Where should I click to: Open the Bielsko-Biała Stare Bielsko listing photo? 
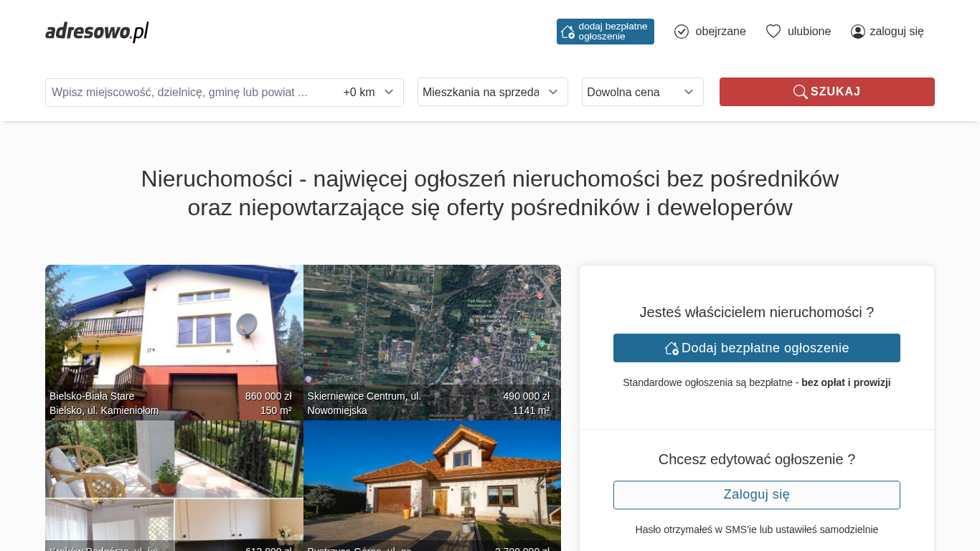click(174, 330)
